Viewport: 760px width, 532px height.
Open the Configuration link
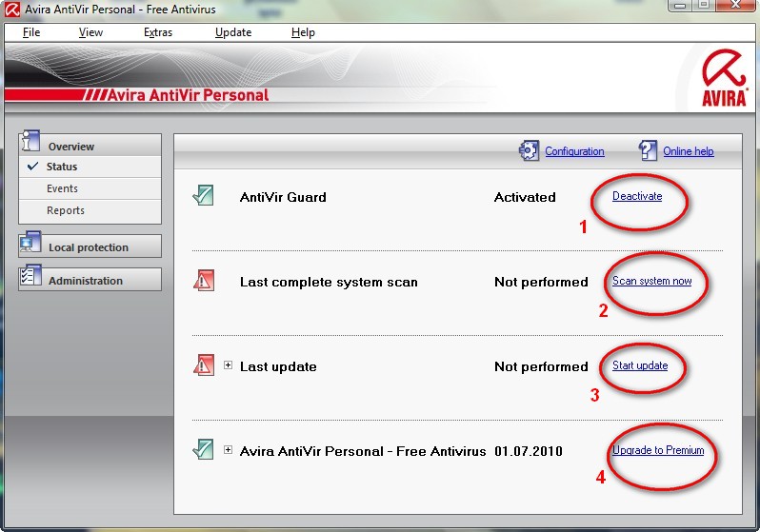[x=574, y=151]
